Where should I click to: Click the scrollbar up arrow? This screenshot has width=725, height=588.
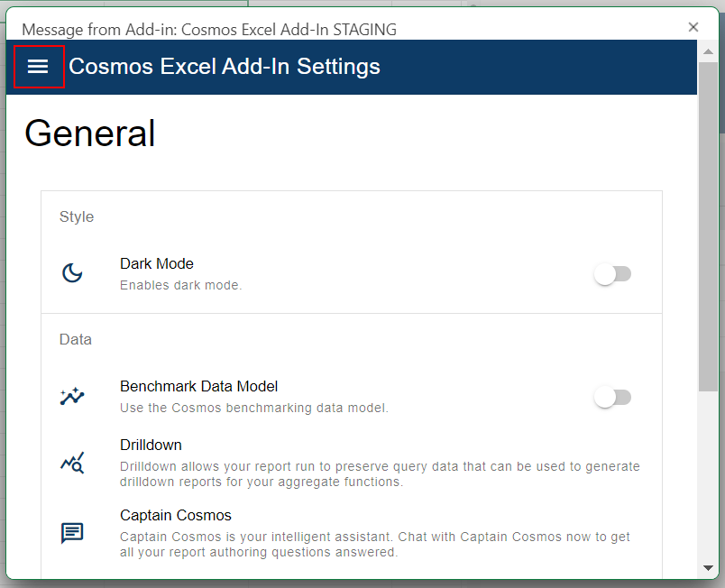click(708, 51)
